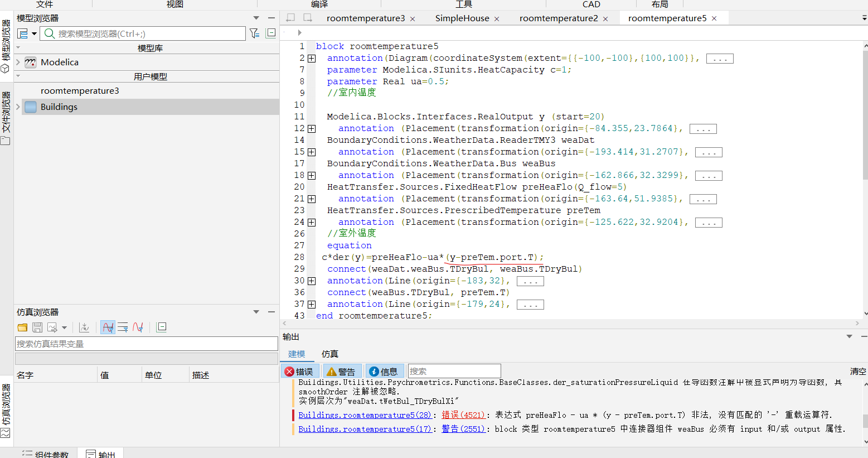Image resolution: width=868 pixels, height=458 pixels.
Task: Toggle the 警告 warning filter
Action: pos(342,372)
